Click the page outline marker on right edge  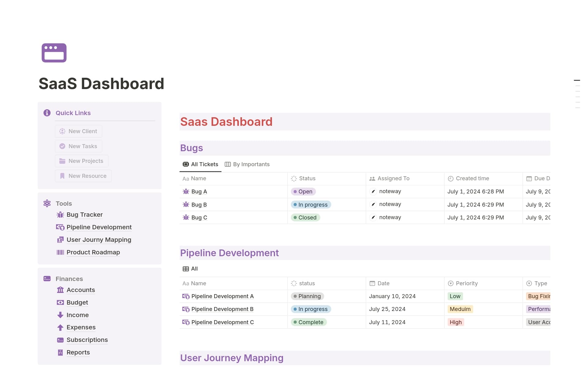[x=577, y=81]
